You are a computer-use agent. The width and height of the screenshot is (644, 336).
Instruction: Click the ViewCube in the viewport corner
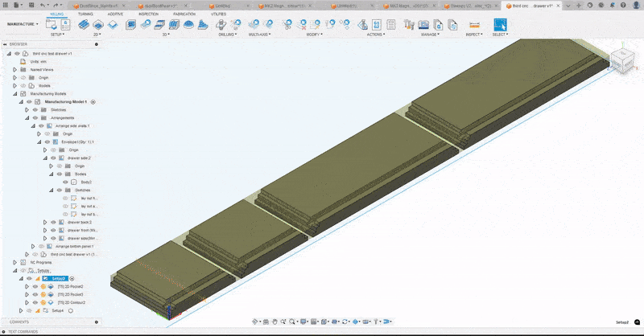tap(622, 60)
